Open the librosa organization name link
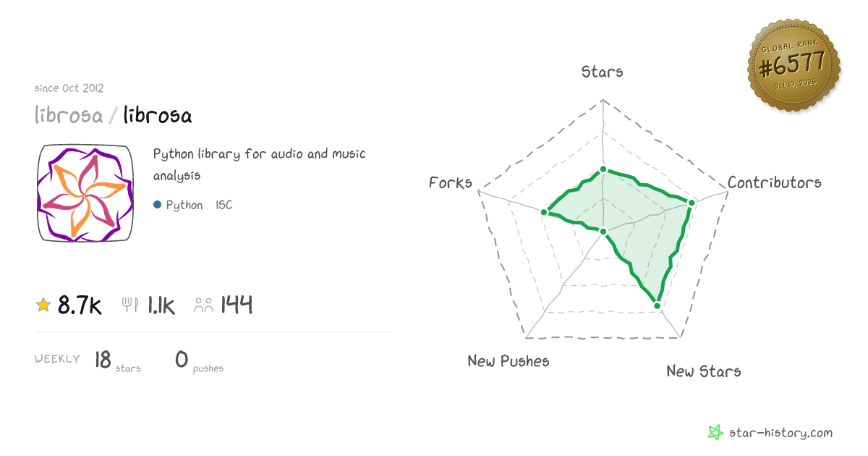Screen dimensions: 868x456 (x=69, y=115)
